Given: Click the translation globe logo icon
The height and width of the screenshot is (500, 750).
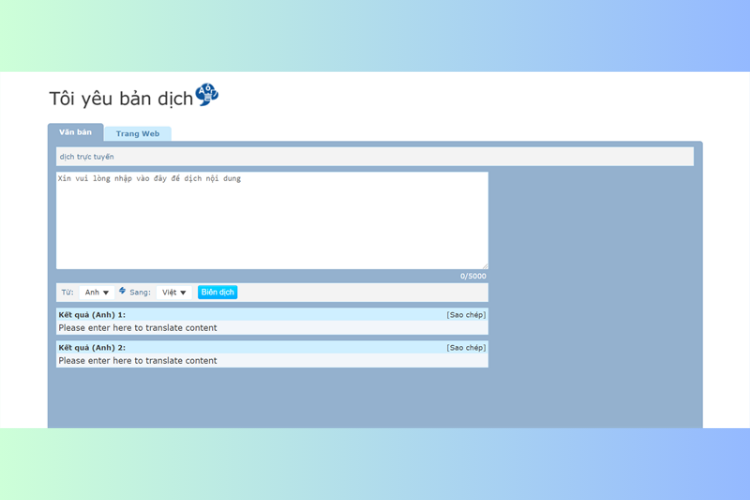Looking at the screenshot, I should pos(207,94).
